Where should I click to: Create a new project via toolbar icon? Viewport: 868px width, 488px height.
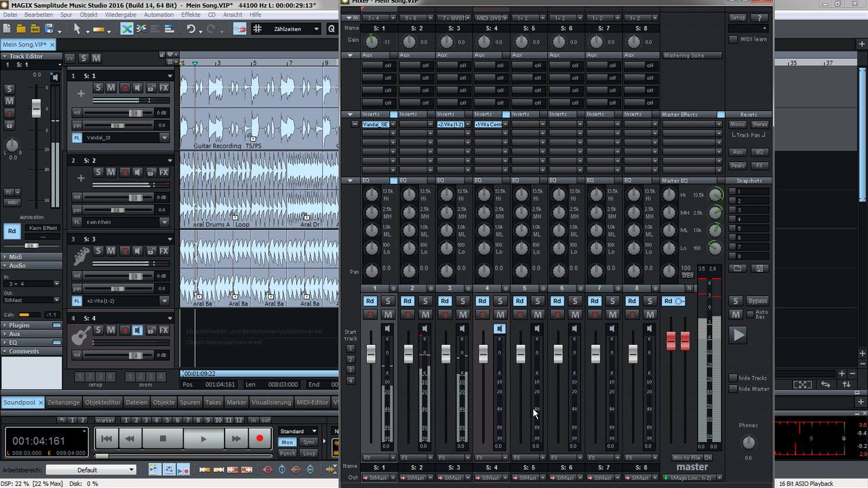click(x=7, y=29)
